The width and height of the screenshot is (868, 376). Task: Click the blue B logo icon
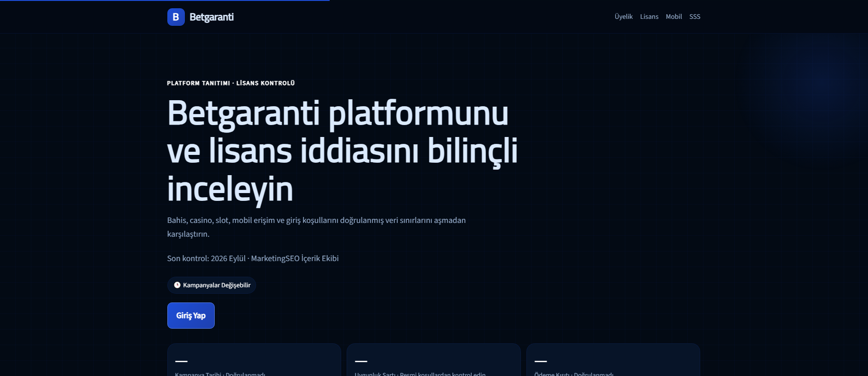coord(176,17)
